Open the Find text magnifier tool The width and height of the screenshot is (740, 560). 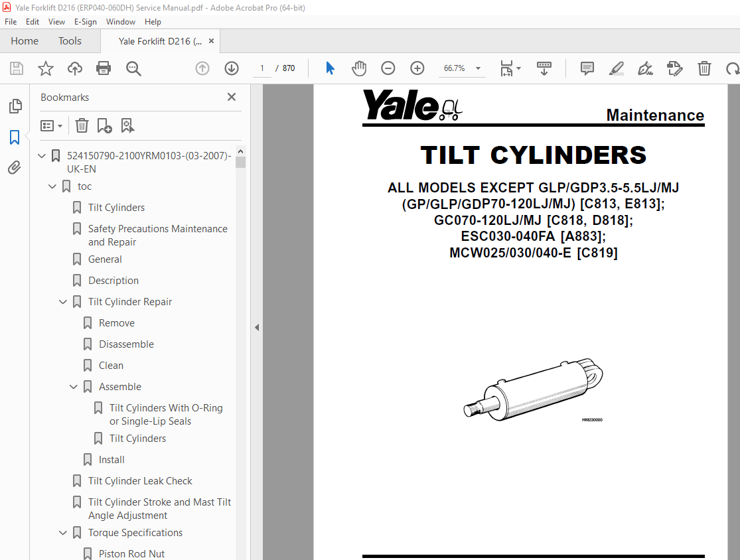click(133, 68)
